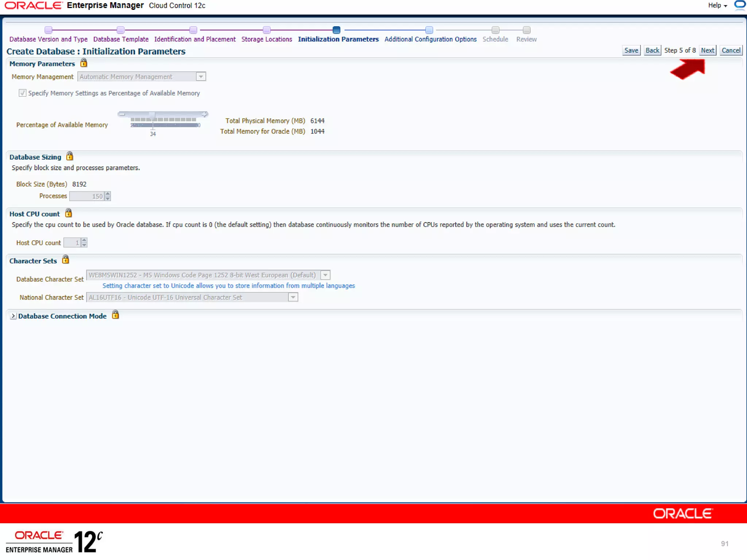Image resolution: width=747 pixels, height=560 pixels.
Task: Toggle Specify Memory Settings as Percentage checkbox
Action: click(x=23, y=93)
